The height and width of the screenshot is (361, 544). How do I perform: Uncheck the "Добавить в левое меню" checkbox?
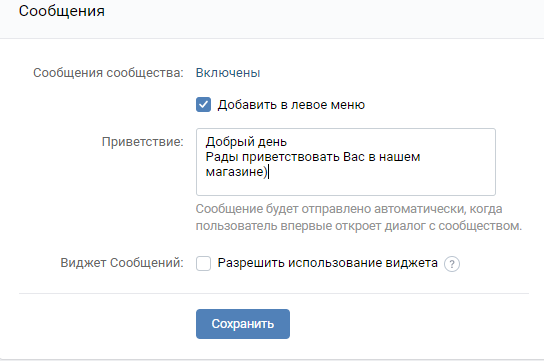click(203, 105)
